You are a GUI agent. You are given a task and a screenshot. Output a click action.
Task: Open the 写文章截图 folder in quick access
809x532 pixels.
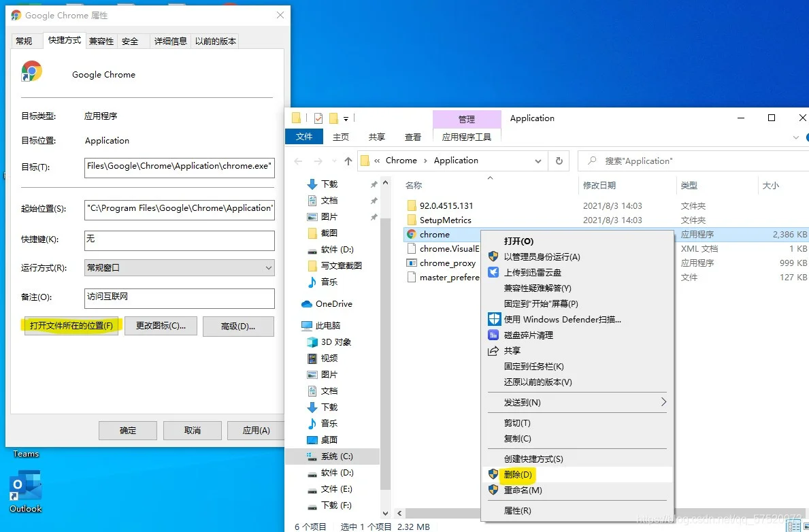coord(334,265)
